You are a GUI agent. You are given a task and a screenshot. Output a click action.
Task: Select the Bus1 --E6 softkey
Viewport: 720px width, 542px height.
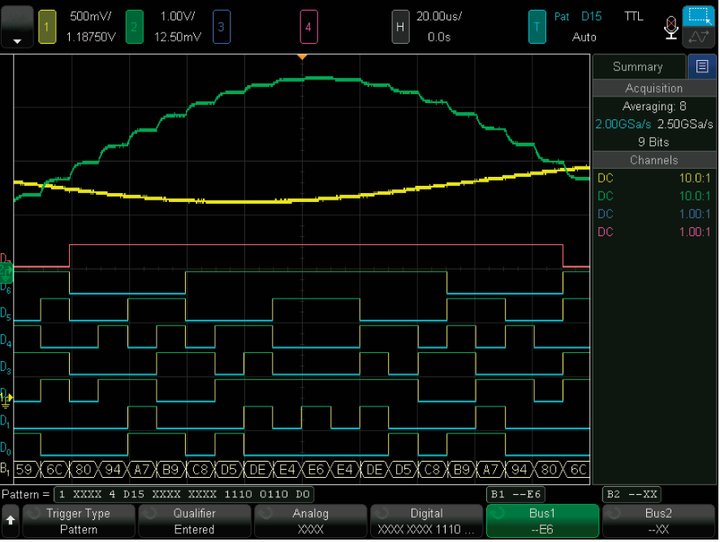coord(542,521)
